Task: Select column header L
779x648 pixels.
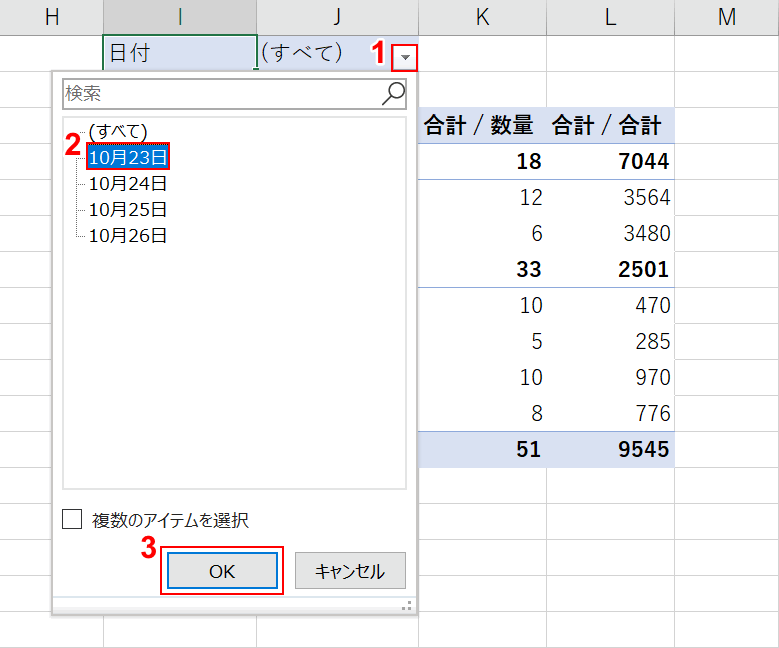Action: click(x=610, y=16)
